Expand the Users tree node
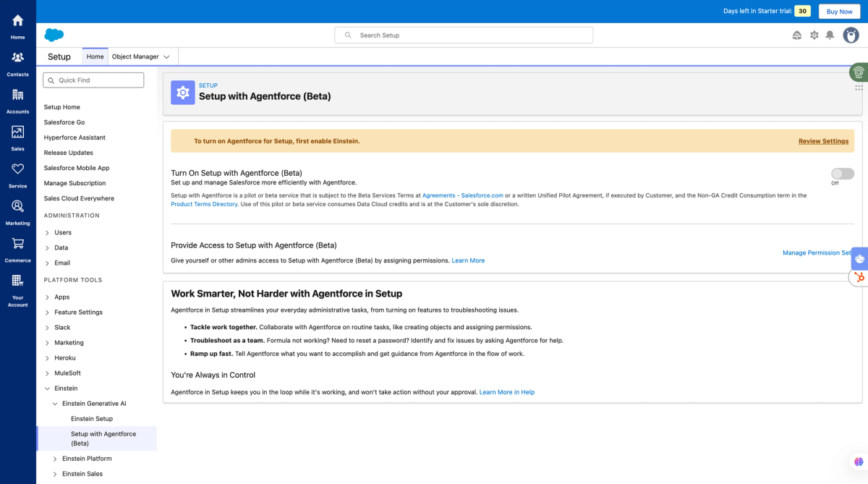Viewport: 868px width, 484px height. [47, 233]
